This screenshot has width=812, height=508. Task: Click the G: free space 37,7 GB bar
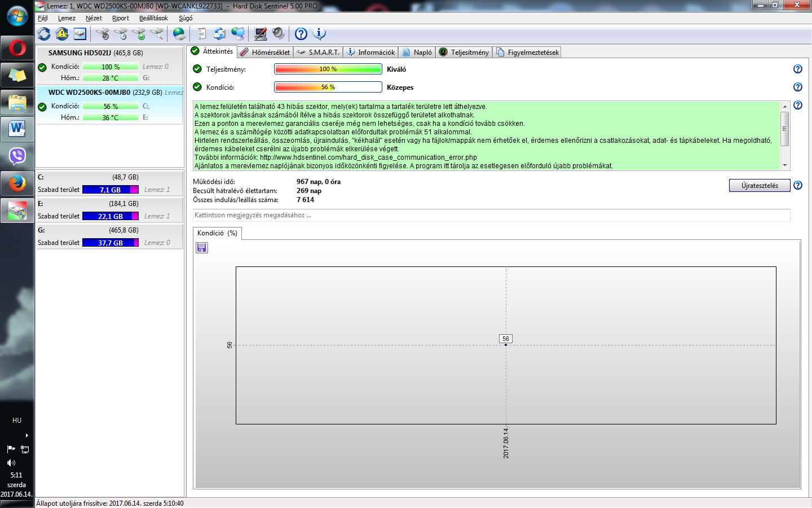click(x=111, y=243)
